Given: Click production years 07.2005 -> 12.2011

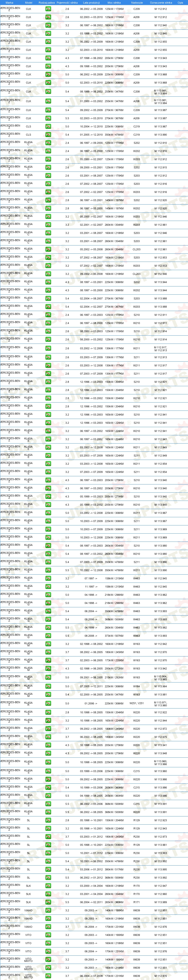Looking at the screenshot, I should [91, 687].
